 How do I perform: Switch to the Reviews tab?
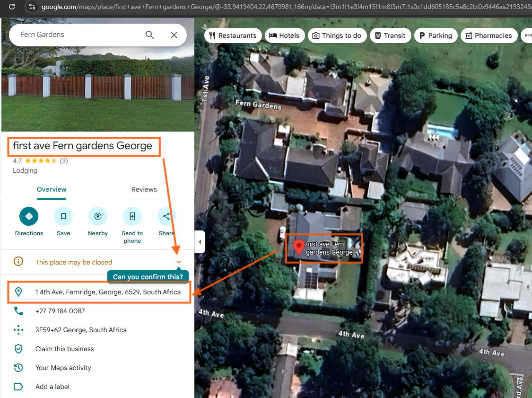(144, 189)
